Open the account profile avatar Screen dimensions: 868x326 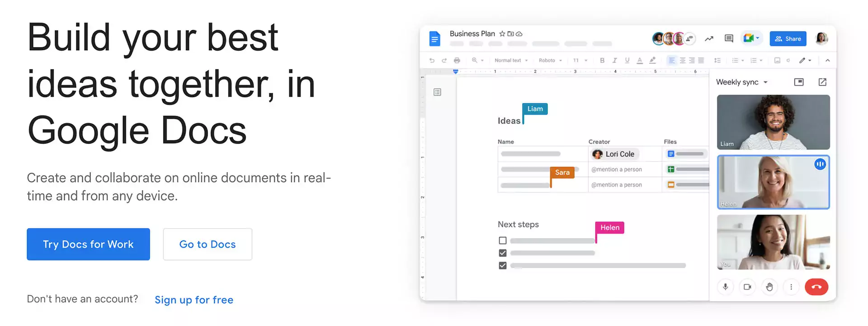tap(821, 38)
